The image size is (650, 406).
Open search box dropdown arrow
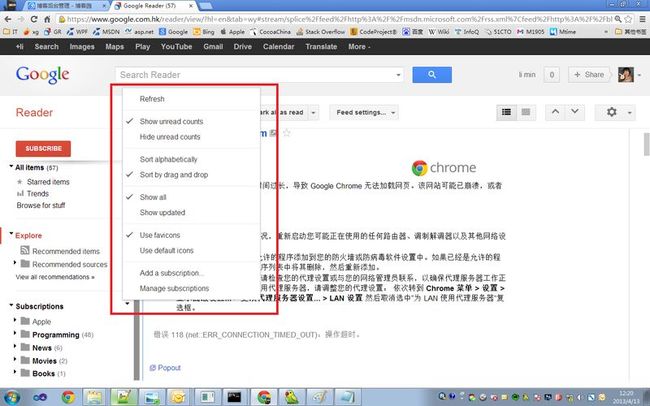(398, 75)
